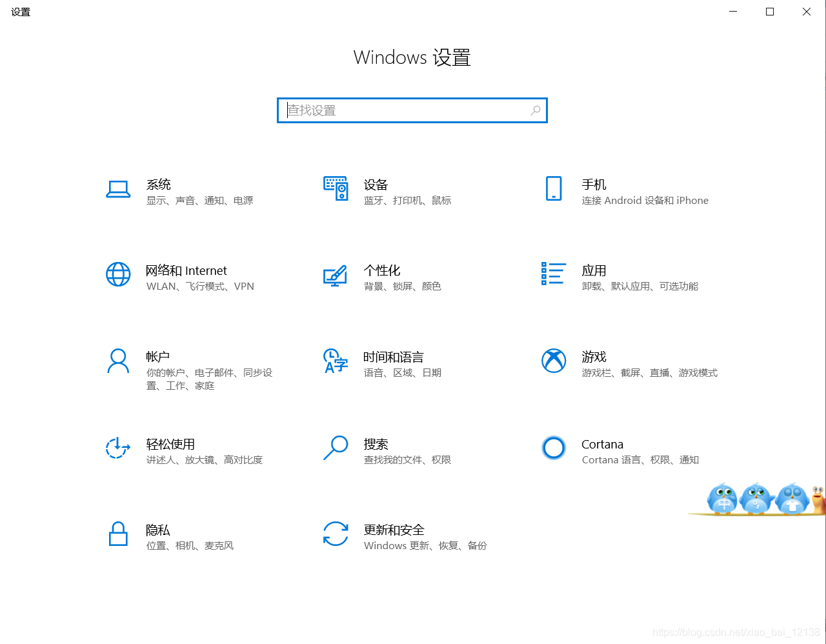Minimize the 设置 window

coord(733,12)
